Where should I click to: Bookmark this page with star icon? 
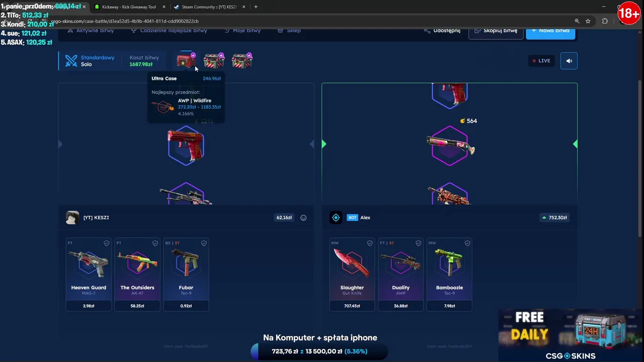588,21
